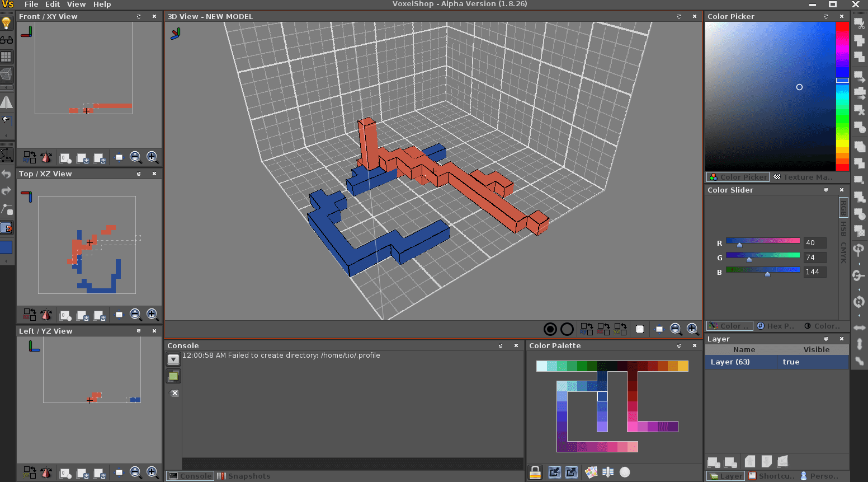This screenshot has width=868, height=482.
Task: Toggle the wireframe cube icon in left toolbar
Action: tap(6, 74)
